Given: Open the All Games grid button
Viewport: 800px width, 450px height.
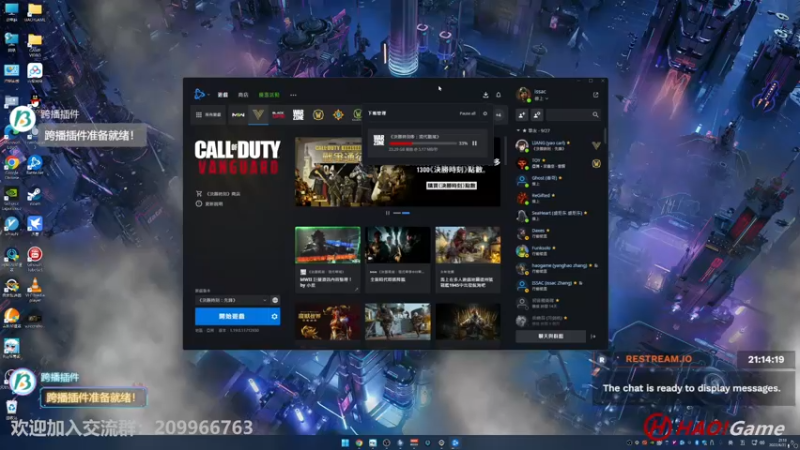Looking at the screenshot, I should tap(209, 115).
